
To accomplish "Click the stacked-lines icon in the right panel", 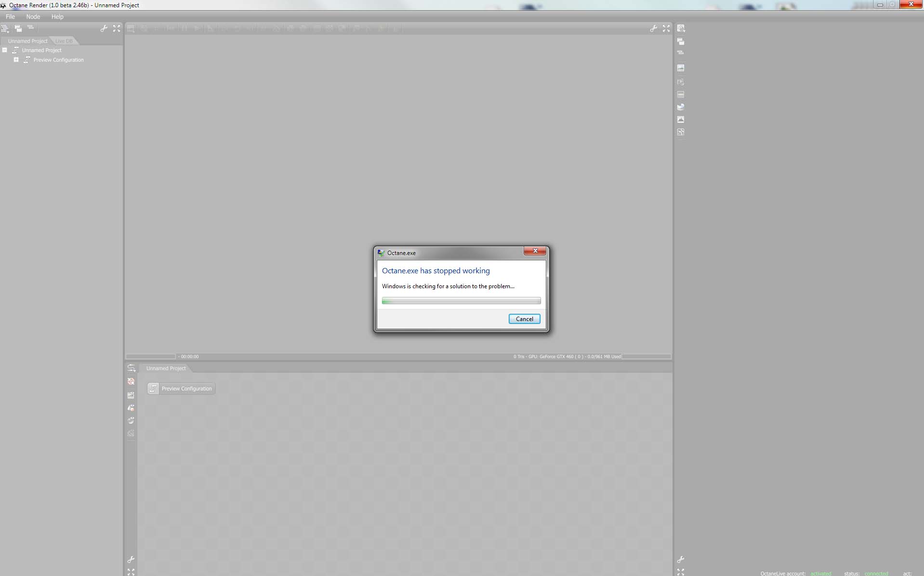I will [x=680, y=53].
